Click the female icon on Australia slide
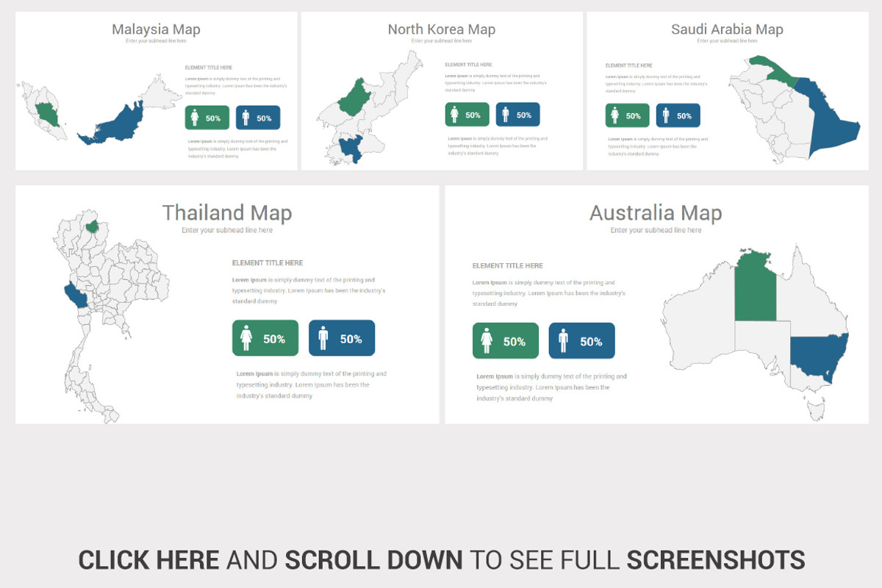 tap(487, 341)
